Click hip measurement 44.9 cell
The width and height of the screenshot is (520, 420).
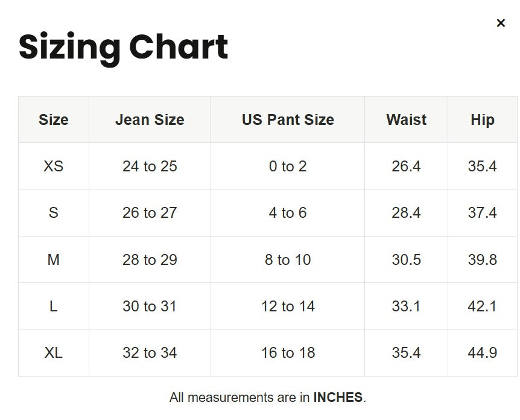[x=482, y=352]
